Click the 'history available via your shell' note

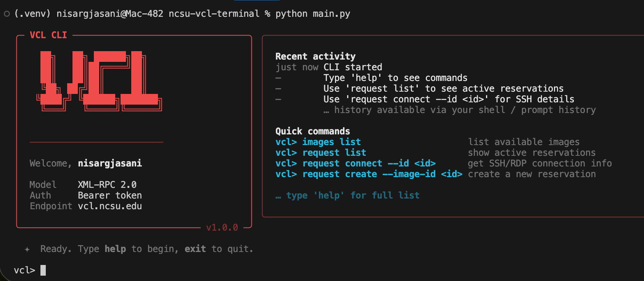[460, 110]
